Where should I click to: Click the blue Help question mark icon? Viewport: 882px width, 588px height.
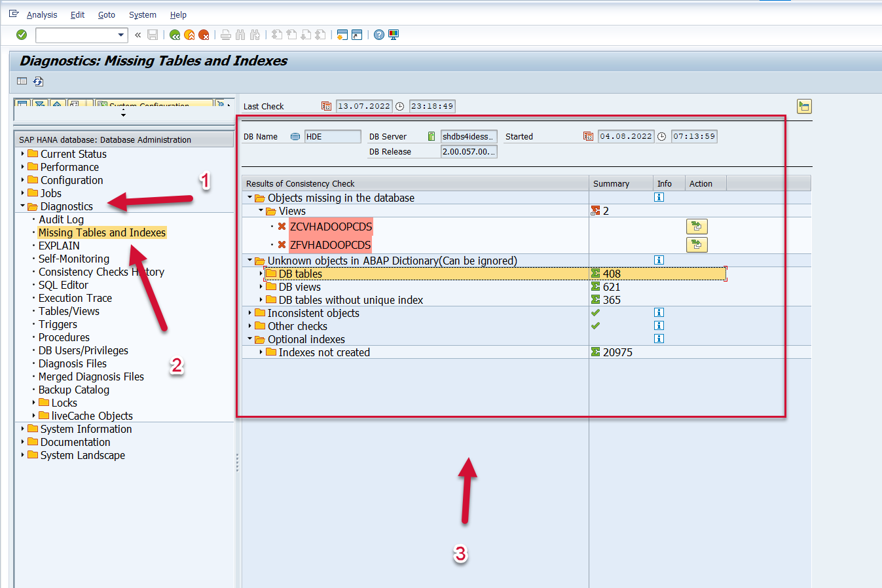point(379,35)
